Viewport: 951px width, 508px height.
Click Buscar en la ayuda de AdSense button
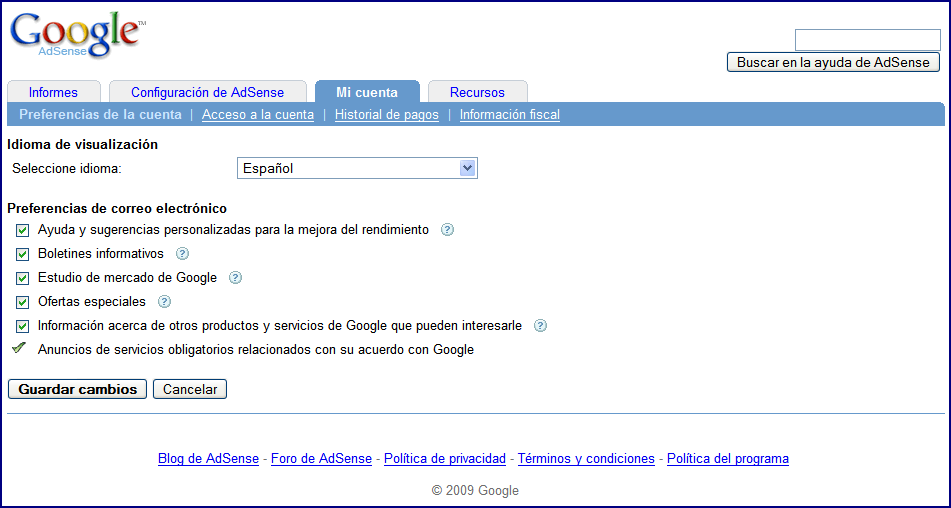click(x=833, y=62)
